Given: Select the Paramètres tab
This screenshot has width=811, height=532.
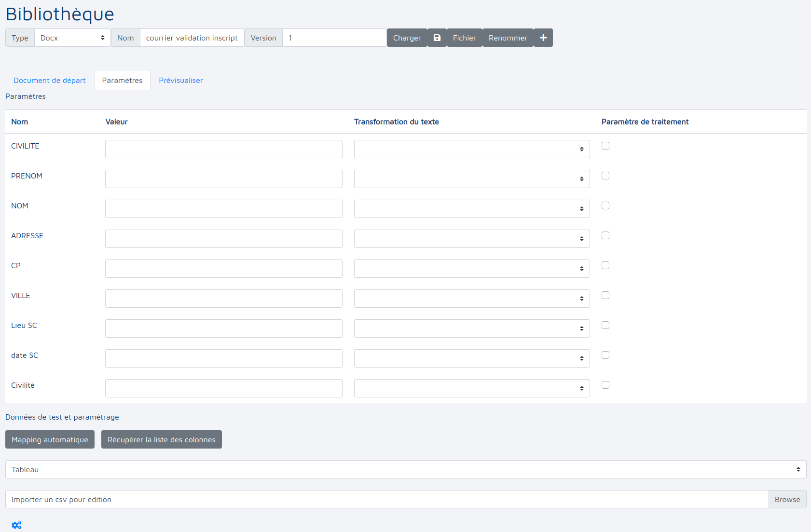Looking at the screenshot, I should (122, 80).
